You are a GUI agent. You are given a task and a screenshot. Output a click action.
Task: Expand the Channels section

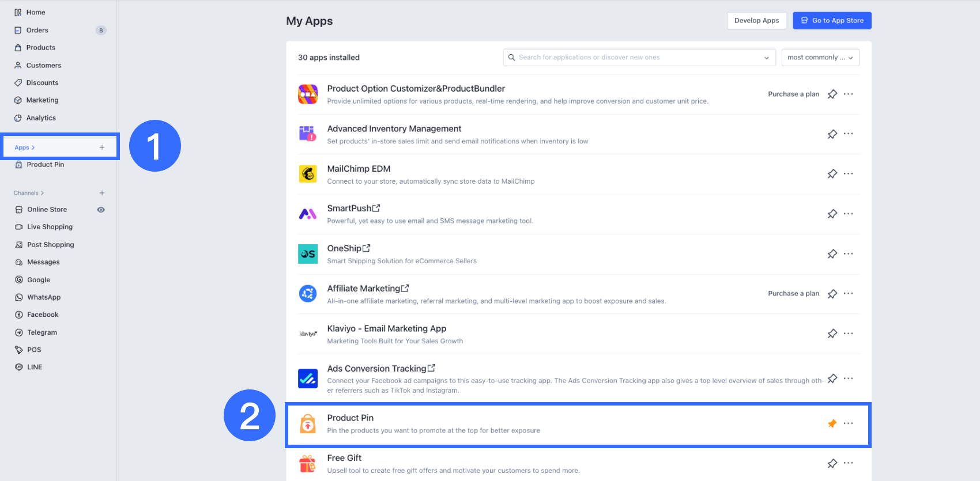pos(28,192)
